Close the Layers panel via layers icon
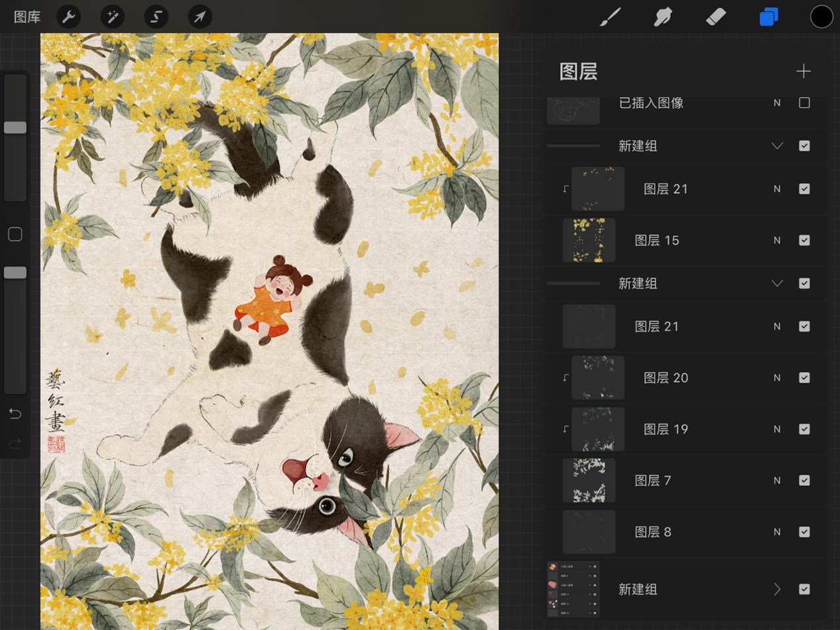Screen dimensions: 840x630 (769, 17)
